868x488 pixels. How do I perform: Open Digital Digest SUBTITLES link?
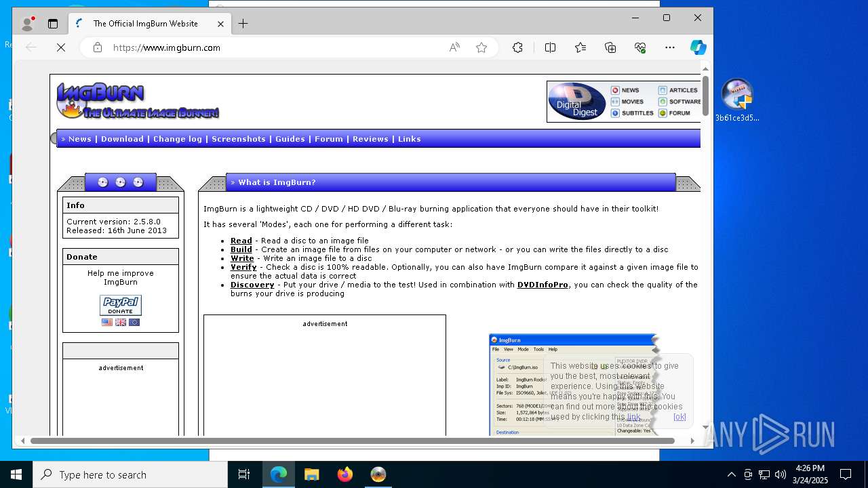point(633,113)
